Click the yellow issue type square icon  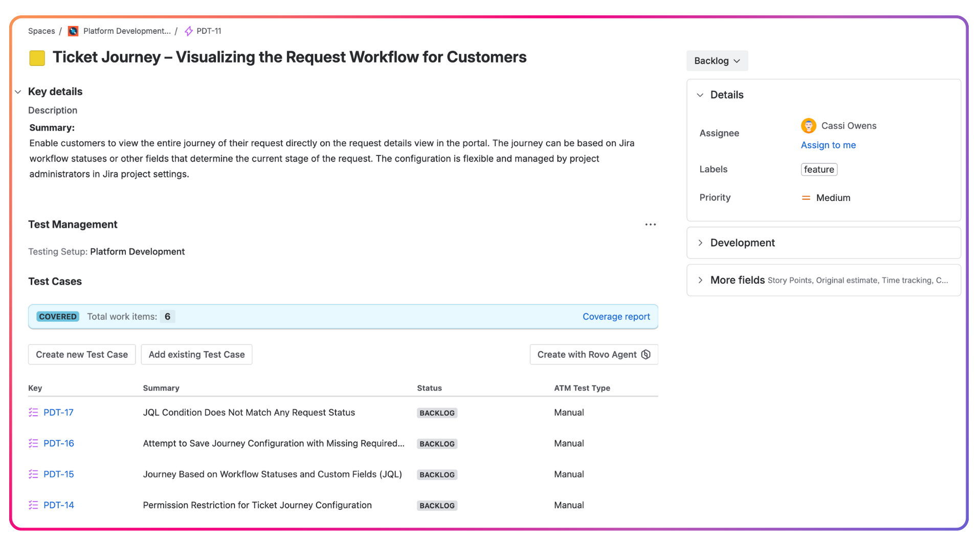[x=37, y=58]
